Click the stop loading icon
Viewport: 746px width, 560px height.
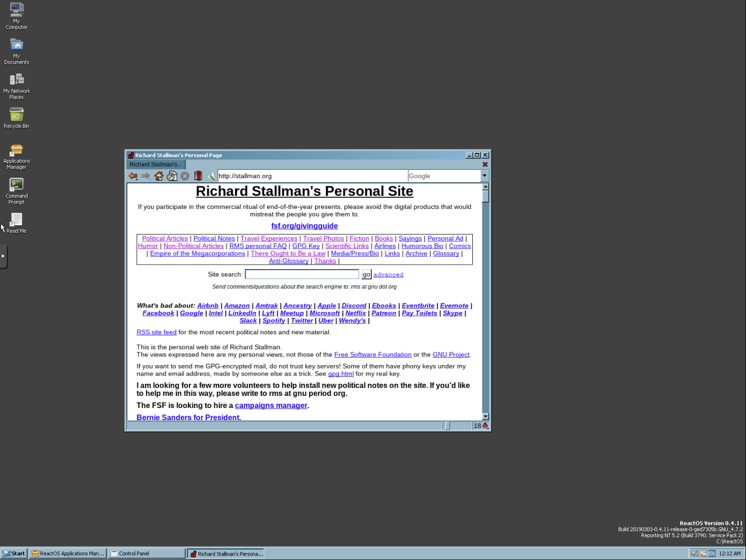185,176
